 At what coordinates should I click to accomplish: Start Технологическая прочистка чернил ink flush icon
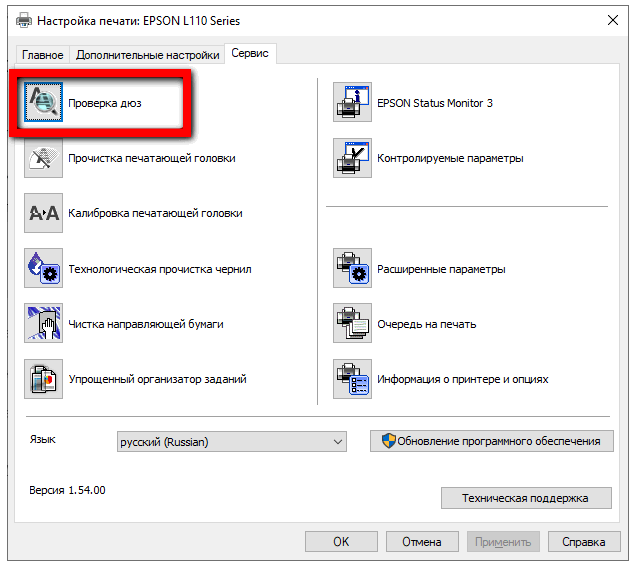[43, 269]
